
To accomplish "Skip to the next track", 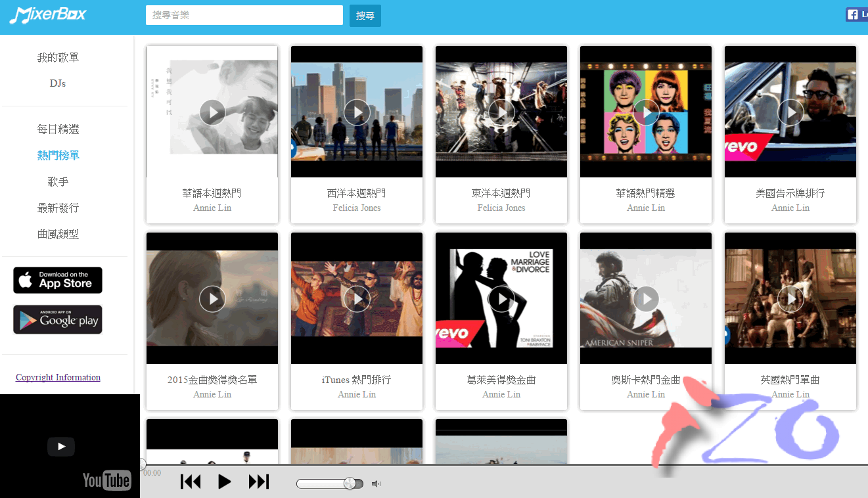I will (258, 482).
